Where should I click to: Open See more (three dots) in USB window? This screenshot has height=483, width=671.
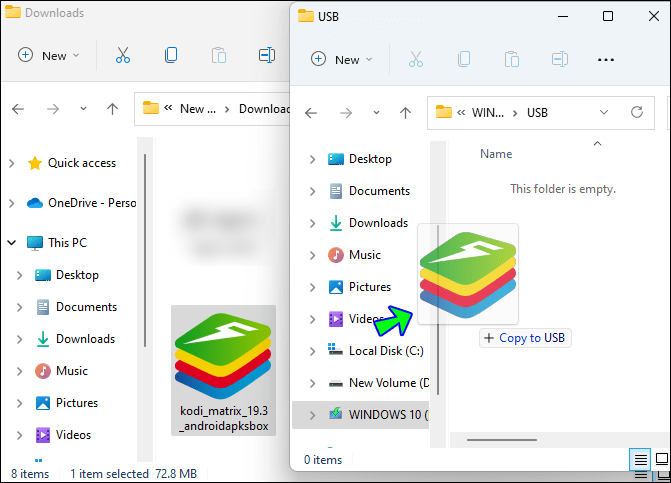pos(606,60)
